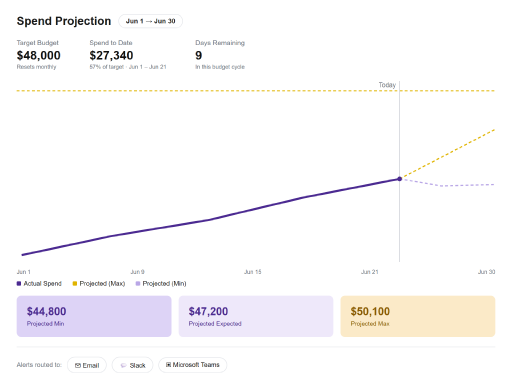
Task: Open the Jun 1 → Jun 30 date range picker
Action: [x=150, y=21]
